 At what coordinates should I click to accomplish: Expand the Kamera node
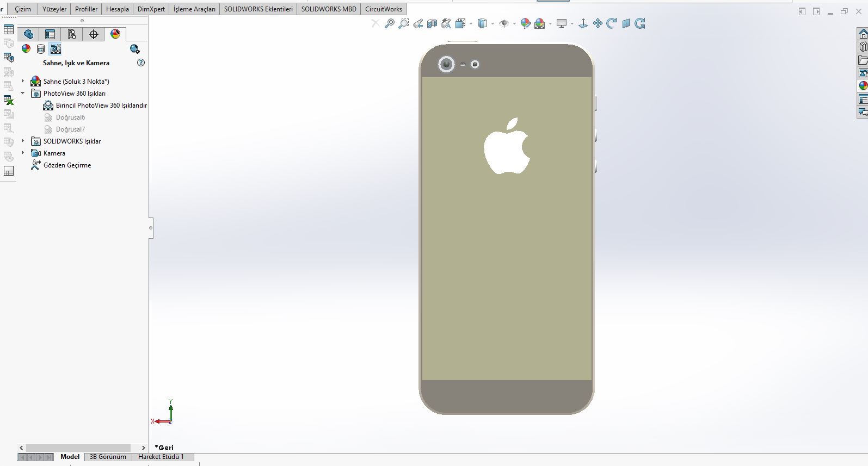23,153
